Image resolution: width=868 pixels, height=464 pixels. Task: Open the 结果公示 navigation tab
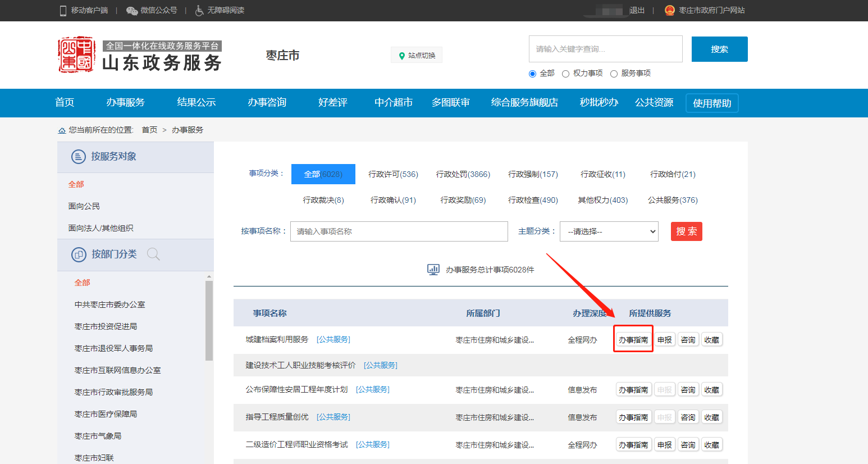197,102
